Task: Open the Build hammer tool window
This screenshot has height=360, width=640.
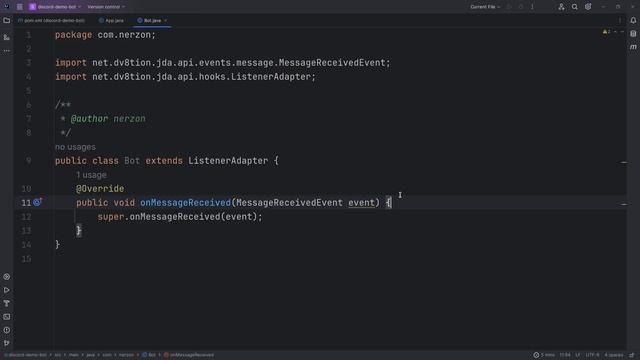Action: coord(7,303)
